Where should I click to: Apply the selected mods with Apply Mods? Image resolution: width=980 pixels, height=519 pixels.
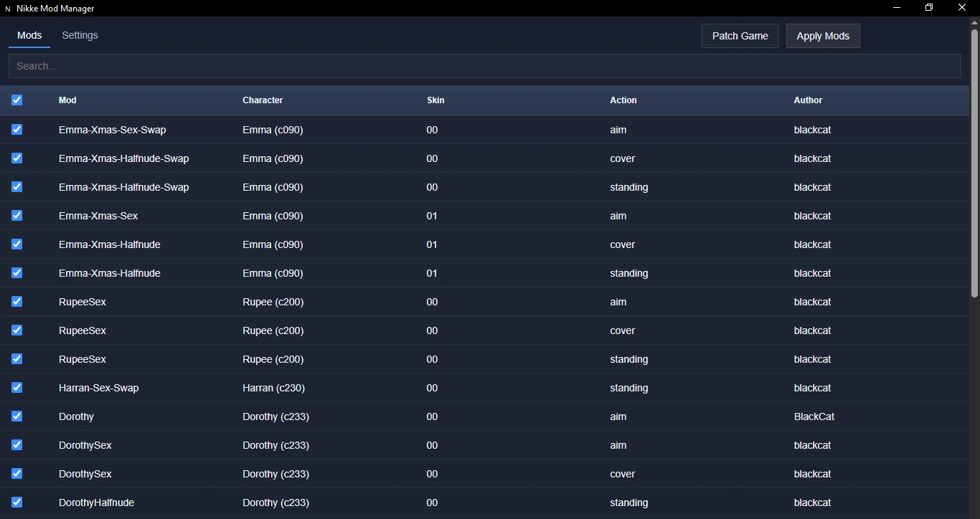(x=823, y=36)
